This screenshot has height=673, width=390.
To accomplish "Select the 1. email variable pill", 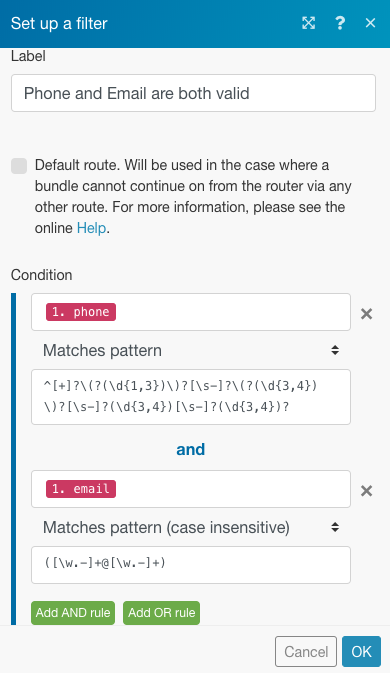I will [81, 489].
